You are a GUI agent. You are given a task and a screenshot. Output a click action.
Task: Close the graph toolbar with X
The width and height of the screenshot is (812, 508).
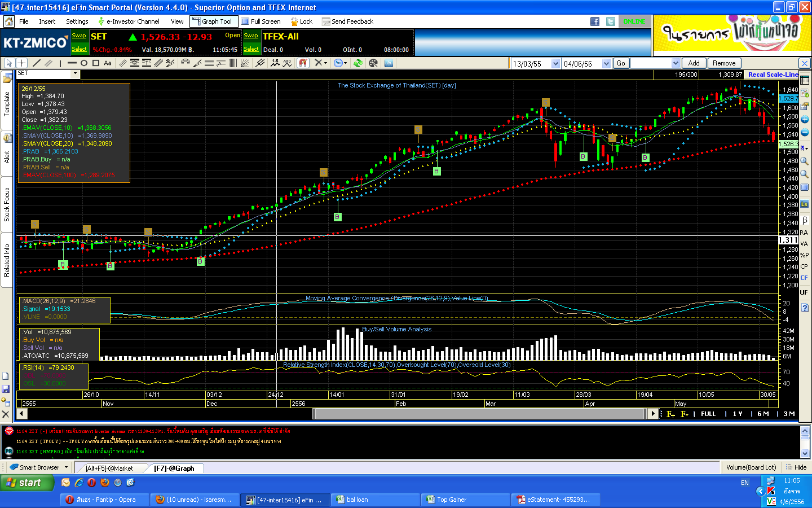coord(805,63)
